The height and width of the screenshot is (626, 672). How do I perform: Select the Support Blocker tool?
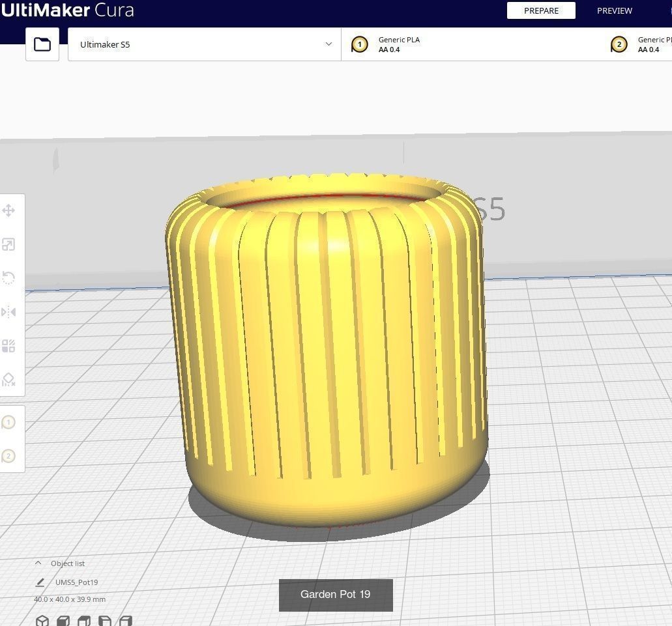pos(8,379)
